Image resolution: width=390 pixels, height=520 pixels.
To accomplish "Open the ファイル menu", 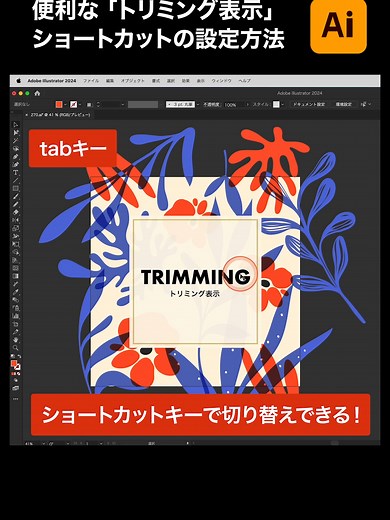I will [91, 81].
